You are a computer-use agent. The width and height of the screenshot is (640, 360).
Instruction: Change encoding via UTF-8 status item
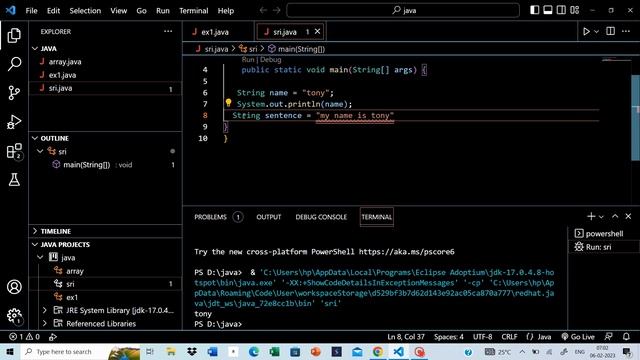(x=482, y=337)
